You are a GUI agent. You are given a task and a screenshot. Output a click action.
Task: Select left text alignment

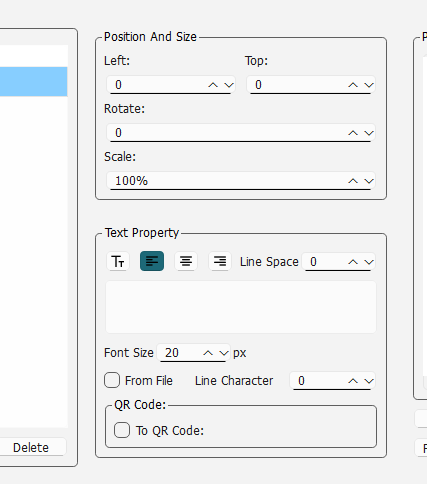[x=152, y=261]
